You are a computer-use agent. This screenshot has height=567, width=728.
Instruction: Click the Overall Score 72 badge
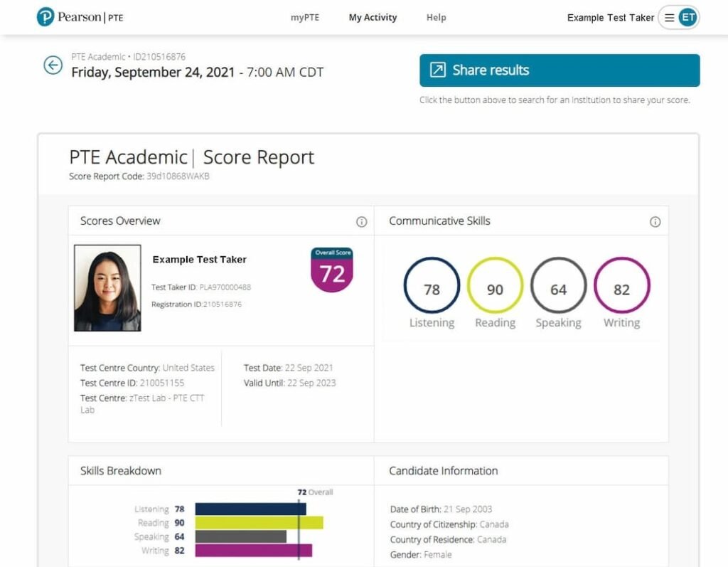(x=332, y=270)
